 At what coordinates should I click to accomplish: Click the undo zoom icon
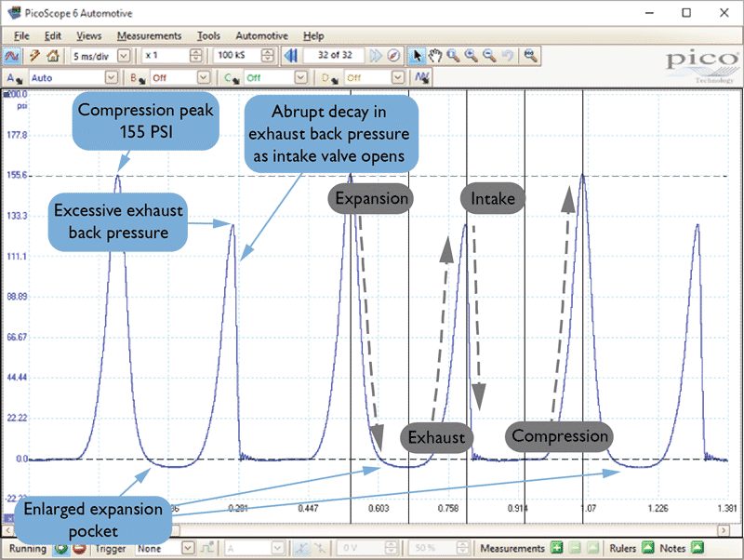507,56
